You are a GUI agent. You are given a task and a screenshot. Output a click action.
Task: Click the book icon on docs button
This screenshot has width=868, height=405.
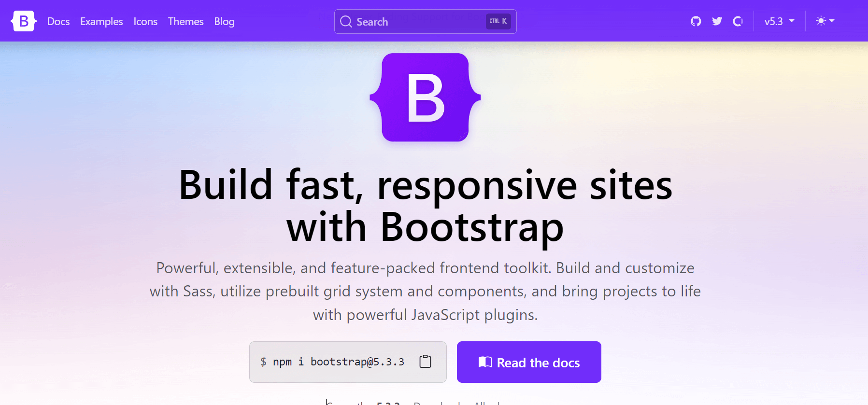click(x=485, y=362)
